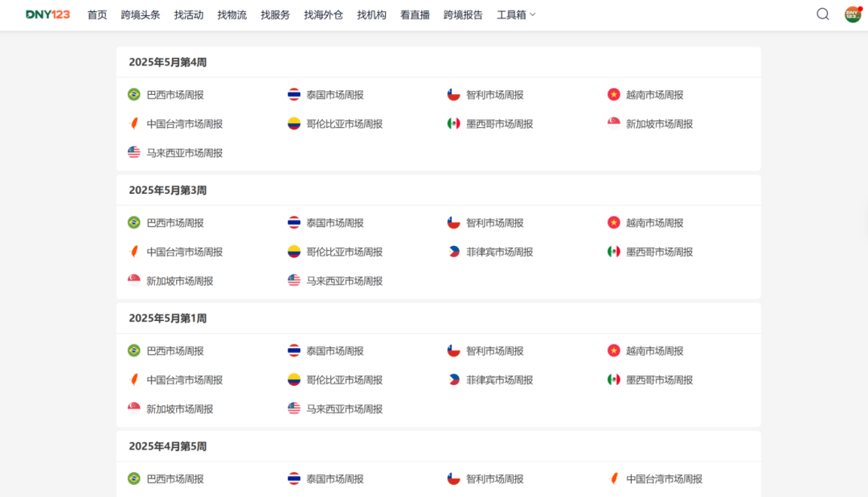Click Philippines flag icon in 2025年5月第3周
Viewport: 868px width, 497px height.
[454, 252]
